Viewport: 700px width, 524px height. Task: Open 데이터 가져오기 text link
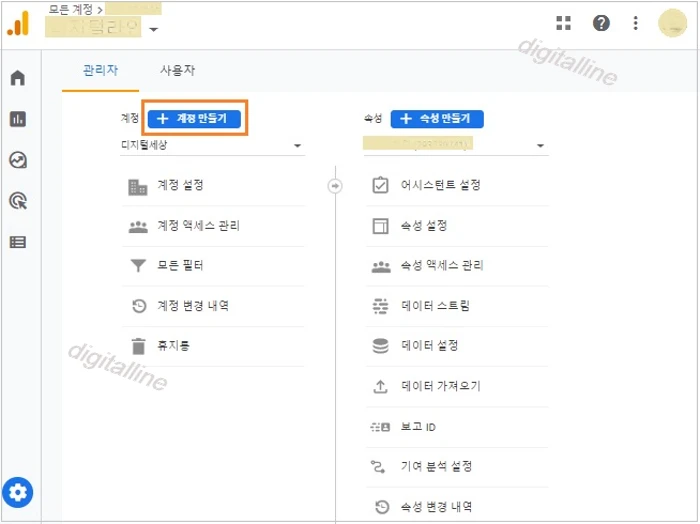pos(441,386)
